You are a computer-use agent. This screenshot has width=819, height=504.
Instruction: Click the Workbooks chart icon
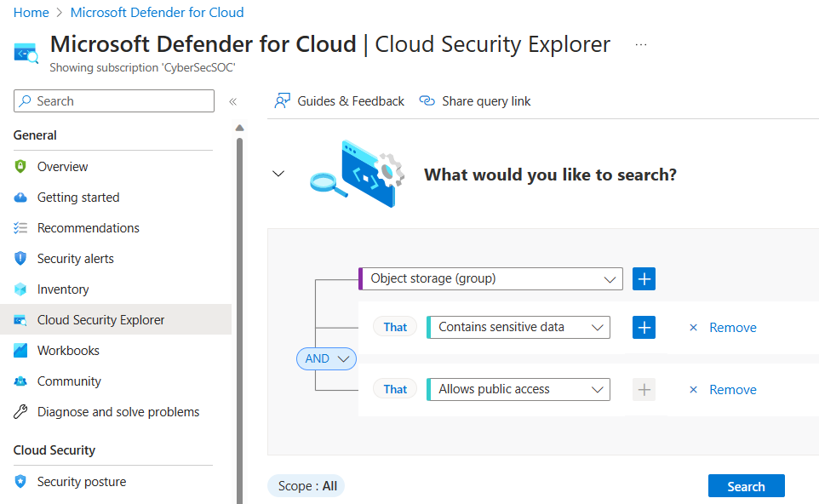pos(20,351)
